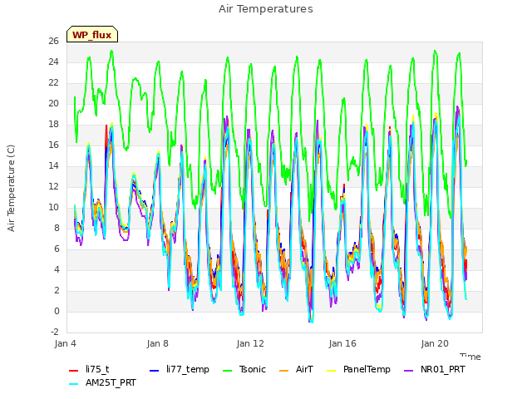Select the Tsonic legend label
The height and width of the screenshot is (399, 532).
coord(253,369)
